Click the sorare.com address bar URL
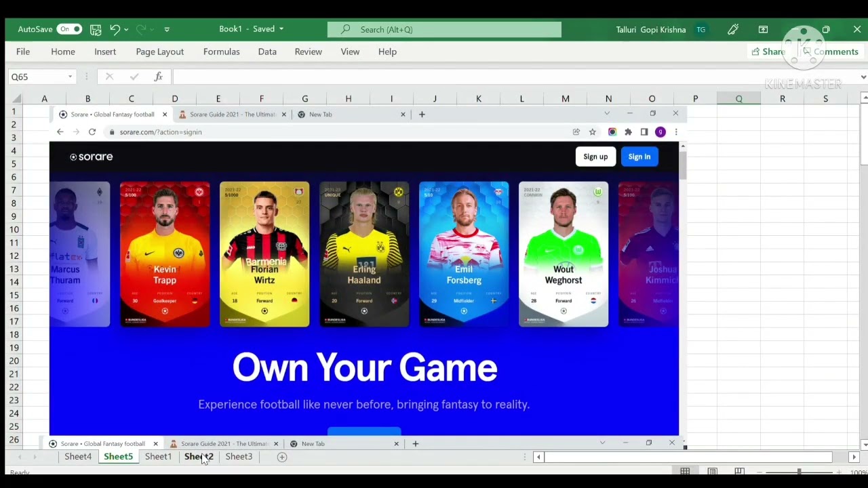 161,132
